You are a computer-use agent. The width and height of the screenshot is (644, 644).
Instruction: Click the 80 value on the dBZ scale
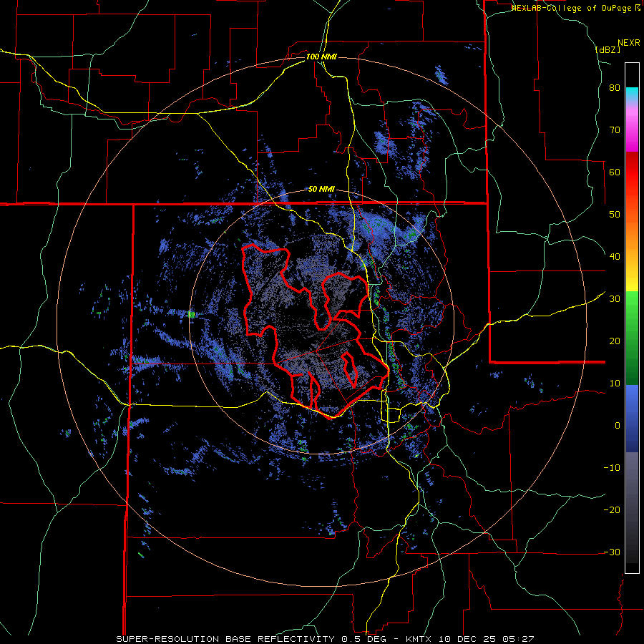(x=615, y=88)
